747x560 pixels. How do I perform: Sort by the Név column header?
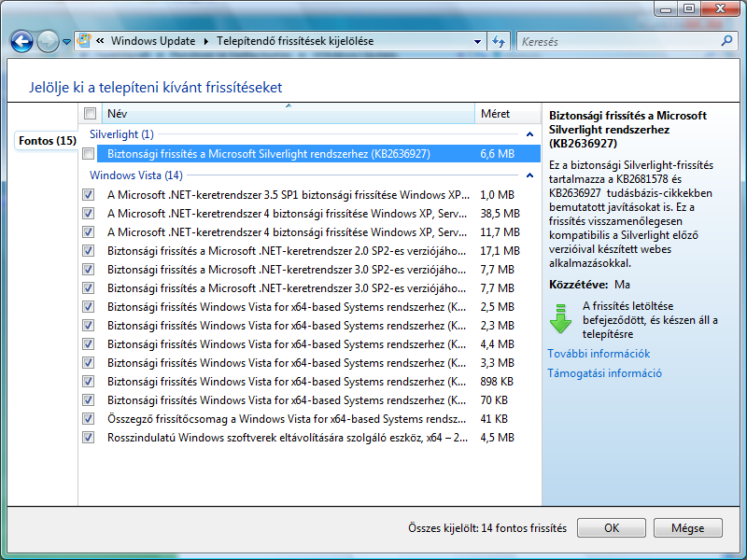[289, 113]
